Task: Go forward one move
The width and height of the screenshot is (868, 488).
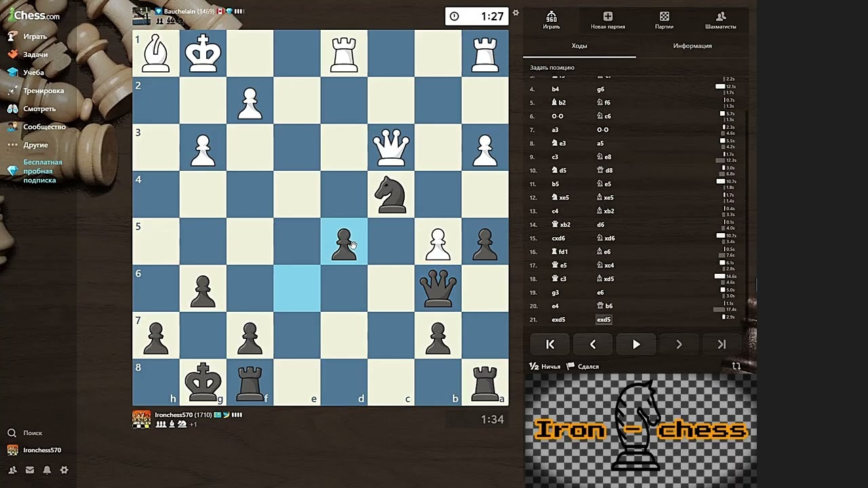Action: pyautogui.click(x=679, y=344)
